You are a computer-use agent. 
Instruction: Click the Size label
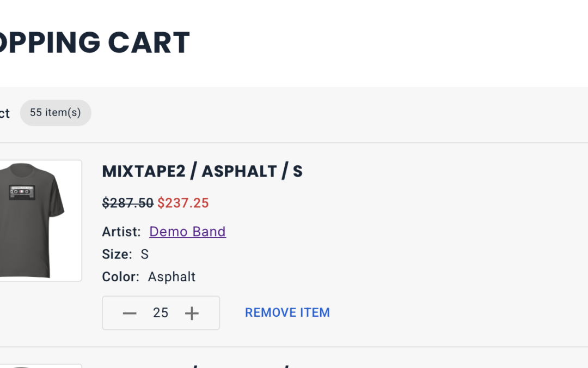tap(117, 254)
